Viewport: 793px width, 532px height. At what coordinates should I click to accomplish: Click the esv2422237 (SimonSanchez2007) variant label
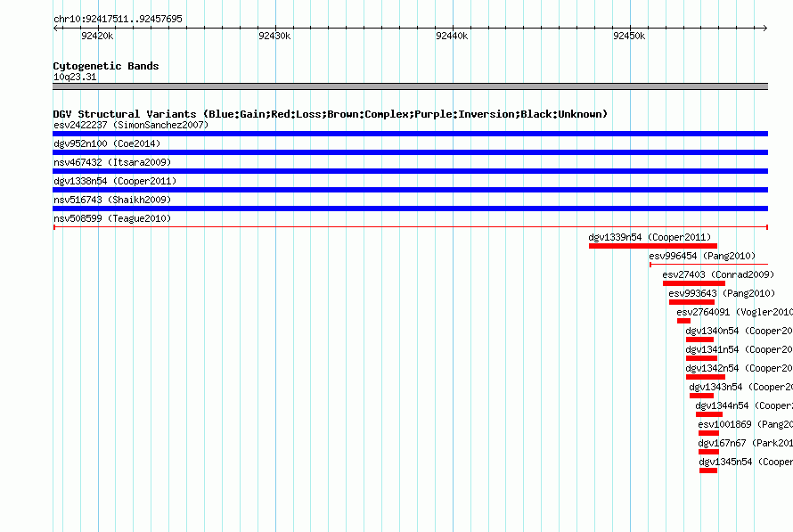131,125
